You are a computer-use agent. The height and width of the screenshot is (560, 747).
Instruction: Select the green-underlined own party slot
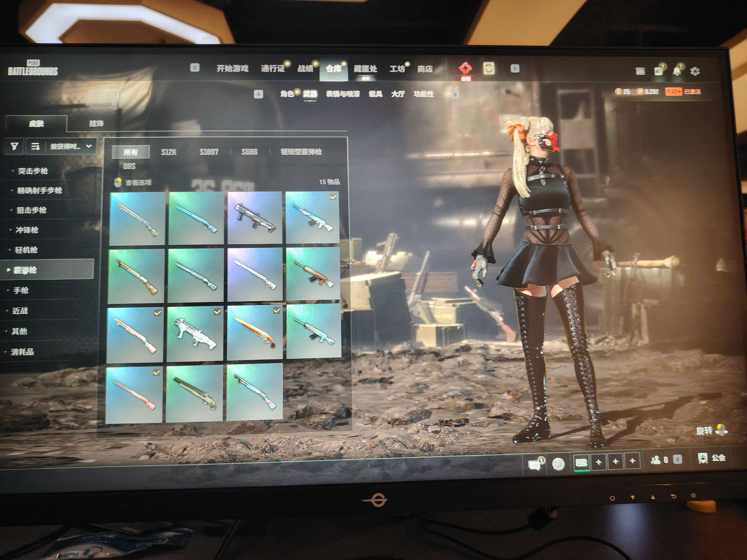coord(582,463)
